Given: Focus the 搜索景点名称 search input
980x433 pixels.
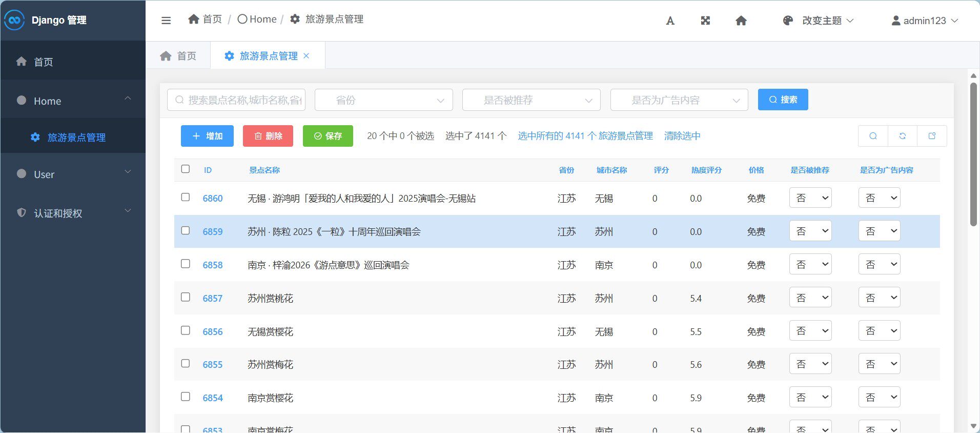Looking at the screenshot, I should pos(236,100).
